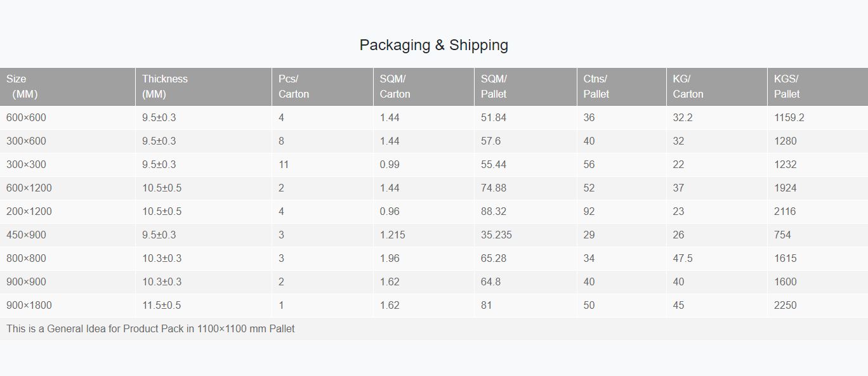Image resolution: width=868 pixels, height=376 pixels.
Task: Click the SQM/Carton column header
Action: (x=424, y=87)
